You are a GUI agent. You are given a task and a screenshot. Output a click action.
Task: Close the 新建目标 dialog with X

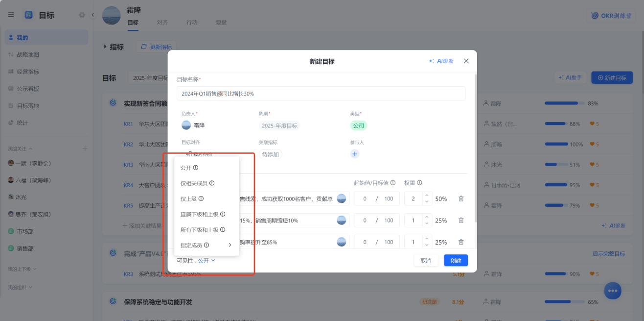click(x=466, y=61)
